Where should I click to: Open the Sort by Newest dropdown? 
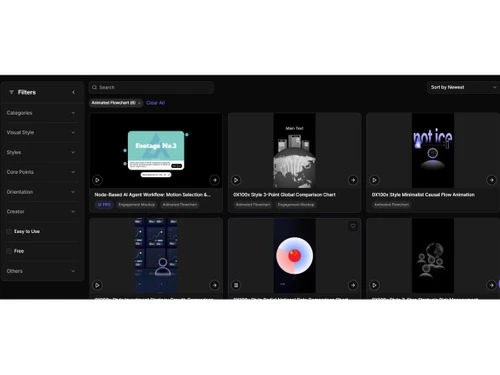point(463,87)
